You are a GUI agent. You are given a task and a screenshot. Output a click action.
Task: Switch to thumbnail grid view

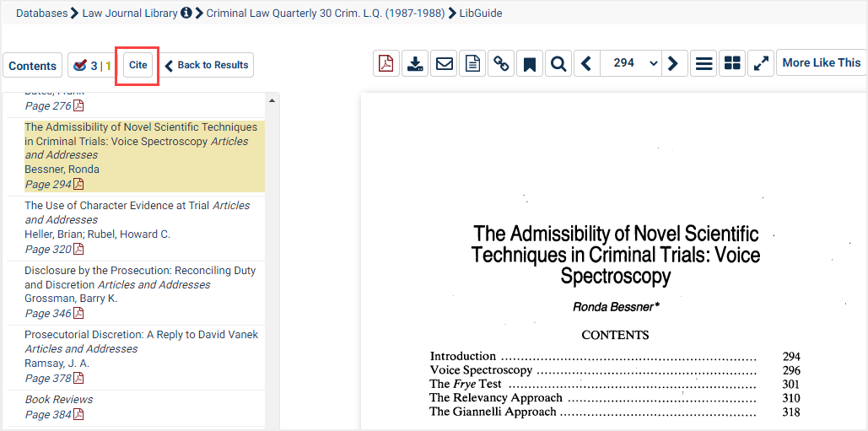pos(732,63)
